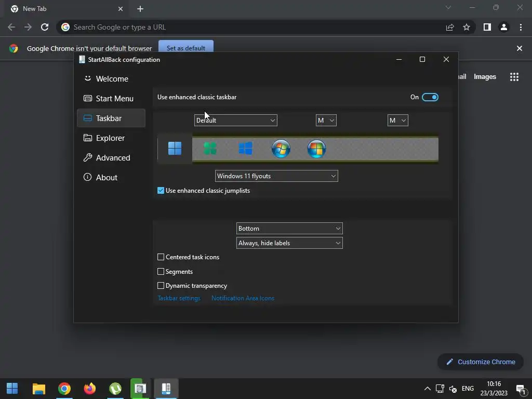The height and width of the screenshot is (399, 532).
Task: Open Windows Start button on taskbar
Action: click(x=12, y=389)
